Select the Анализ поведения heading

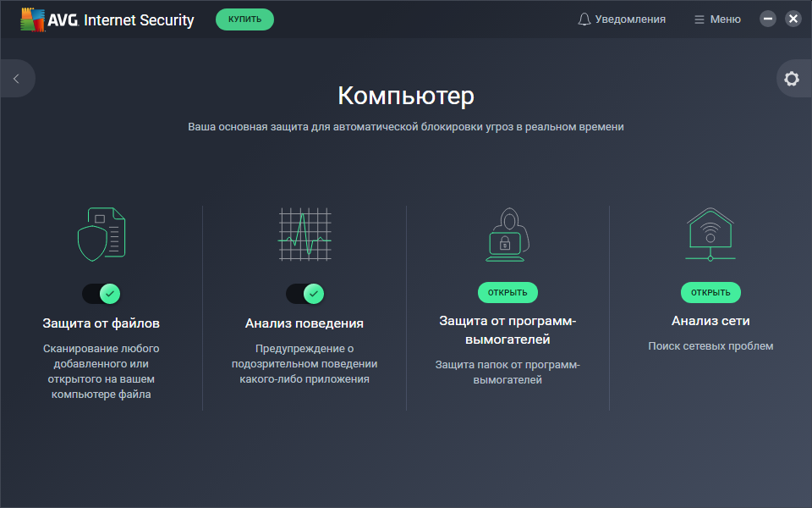tap(304, 323)
